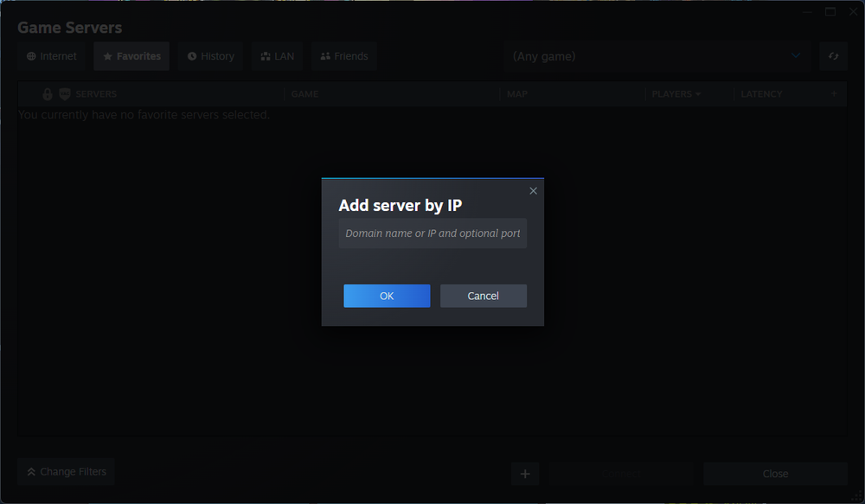This screenshot has width=865, height=504.
Task: Confirm with the OK button
Action: click(387, 295)
